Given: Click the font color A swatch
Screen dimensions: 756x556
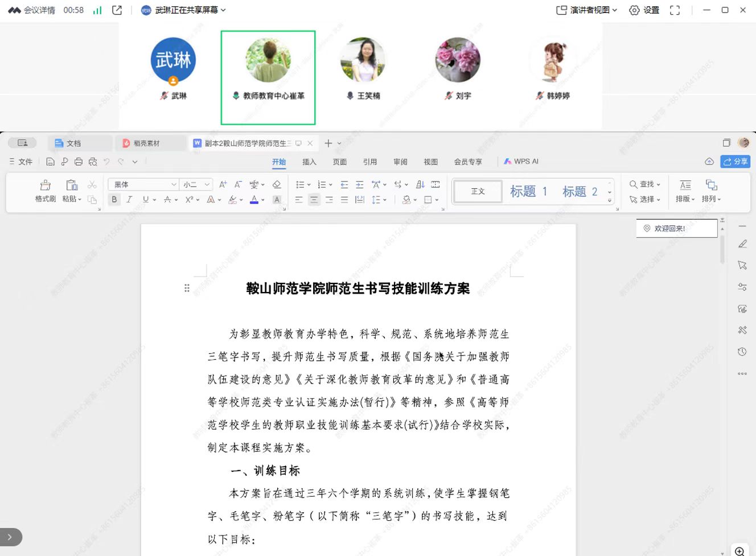Looking at the screenshot, I should [254, 200].
